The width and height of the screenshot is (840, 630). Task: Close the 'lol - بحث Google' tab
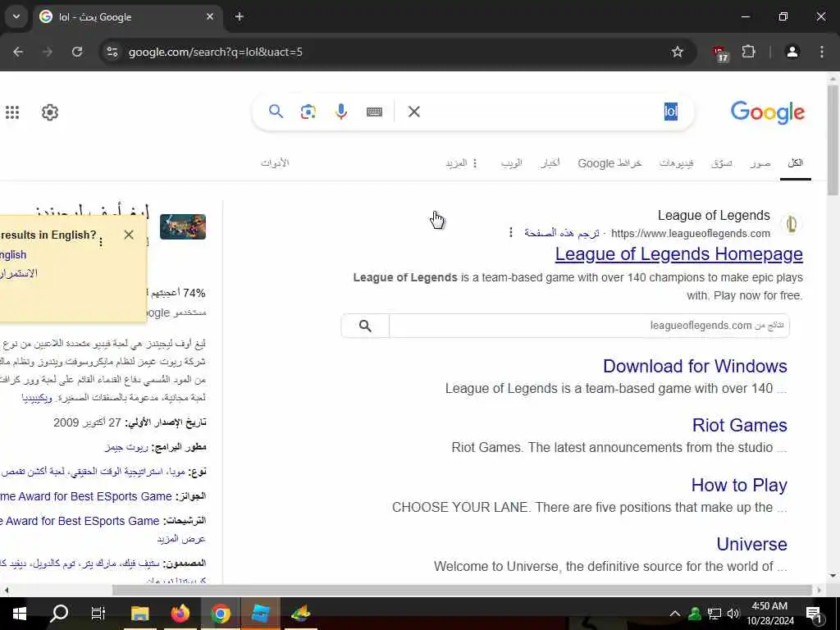210,16
